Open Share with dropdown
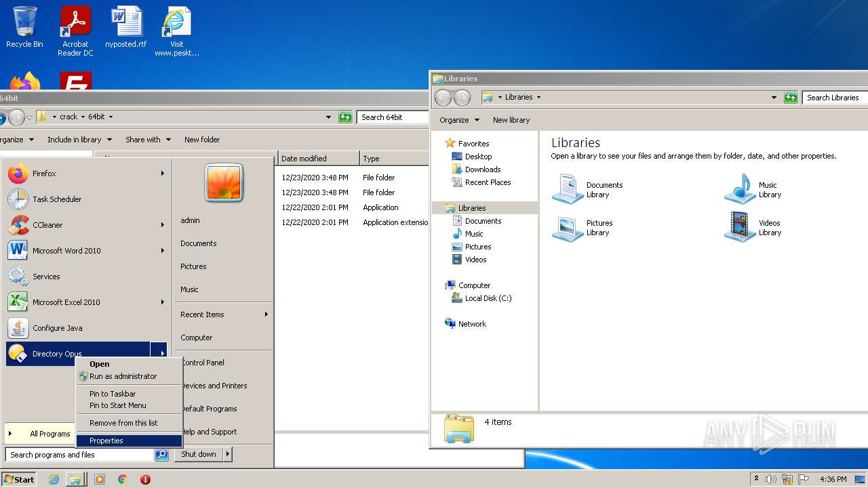This screenshot has width=868, height=488. pyautogui.click(x=147, y=140)
